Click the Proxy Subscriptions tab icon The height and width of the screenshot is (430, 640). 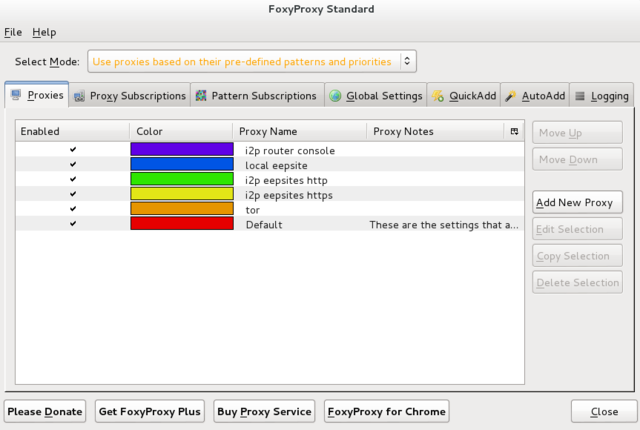click(79, 96)
